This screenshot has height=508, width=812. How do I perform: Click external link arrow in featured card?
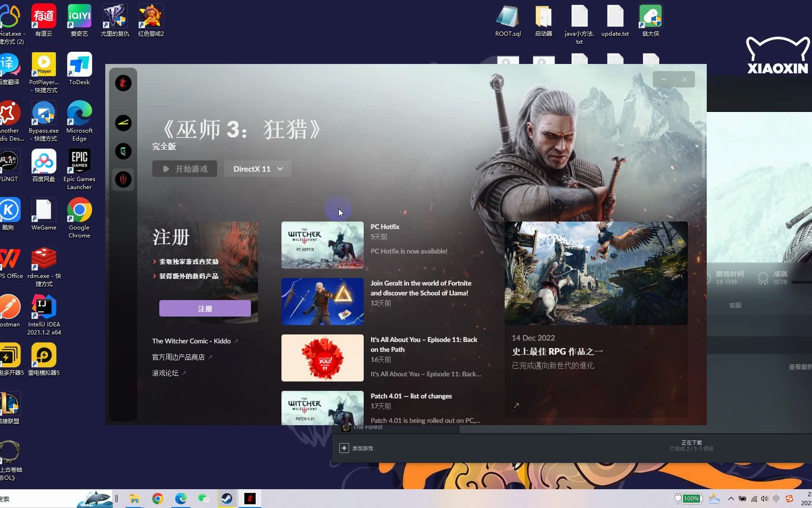(516, 405)
